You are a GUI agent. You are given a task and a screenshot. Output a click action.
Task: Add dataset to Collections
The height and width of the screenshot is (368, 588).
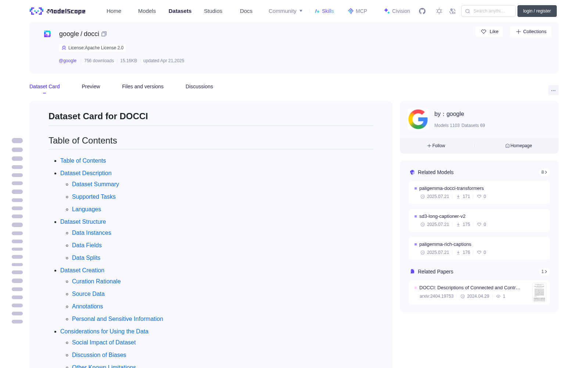(x=531, y=32)
